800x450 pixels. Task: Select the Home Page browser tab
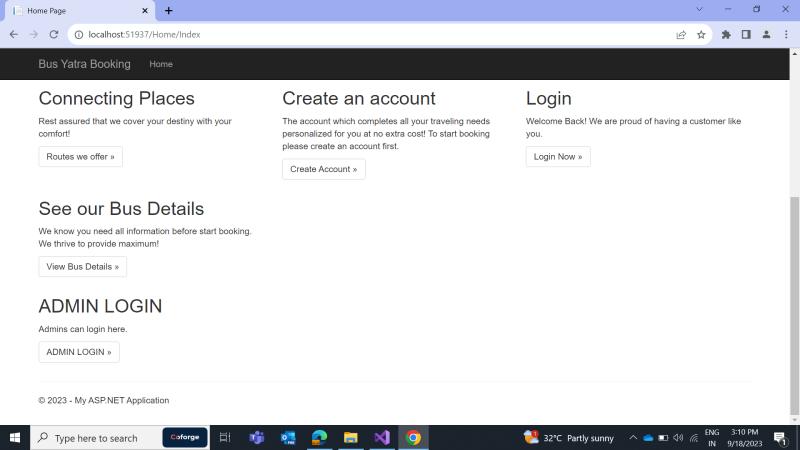pyautogui.click(x=80, y=11)
